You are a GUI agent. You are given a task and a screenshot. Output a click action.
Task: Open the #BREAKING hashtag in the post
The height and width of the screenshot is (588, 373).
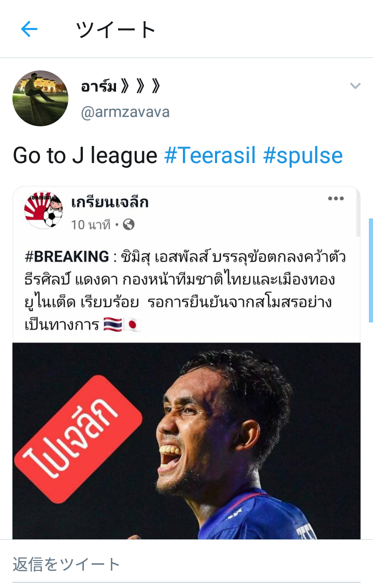(67, 257)
